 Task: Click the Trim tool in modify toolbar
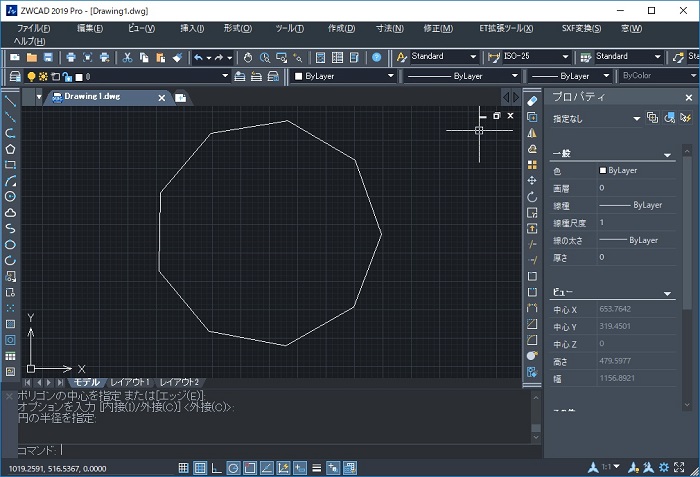532,244
